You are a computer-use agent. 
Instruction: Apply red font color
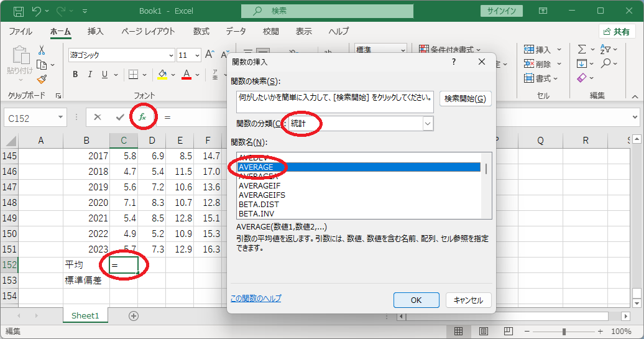(186, 75)
